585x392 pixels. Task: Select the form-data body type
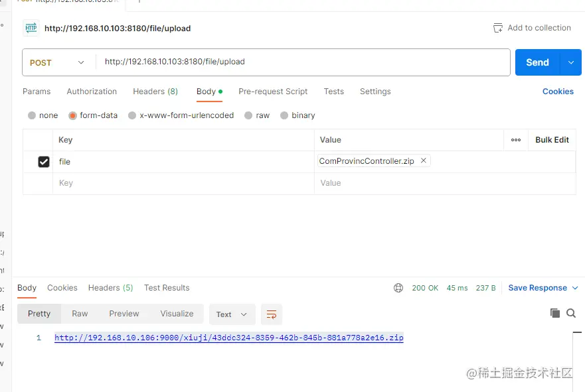tap(73, 115)
